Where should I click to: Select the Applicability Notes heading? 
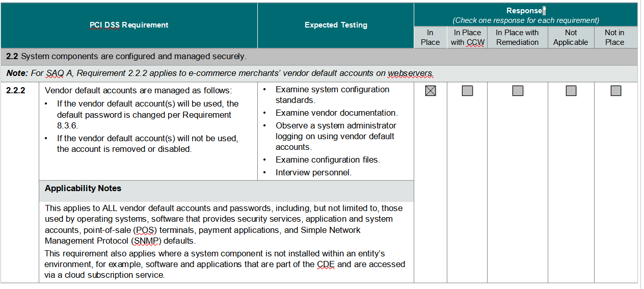pos(83,189)
